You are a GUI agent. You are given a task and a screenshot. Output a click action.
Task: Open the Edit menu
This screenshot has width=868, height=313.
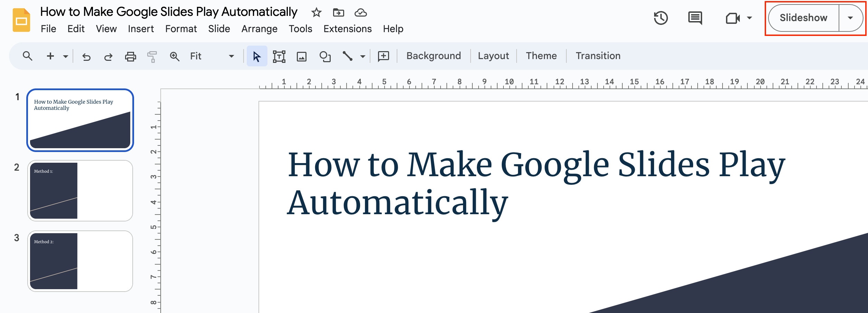(x=76, y=29)
